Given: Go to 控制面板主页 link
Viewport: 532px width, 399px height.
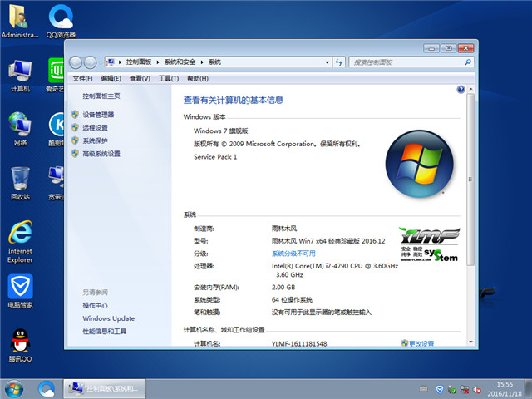Looking at the screenshot, I should point(101,96).
